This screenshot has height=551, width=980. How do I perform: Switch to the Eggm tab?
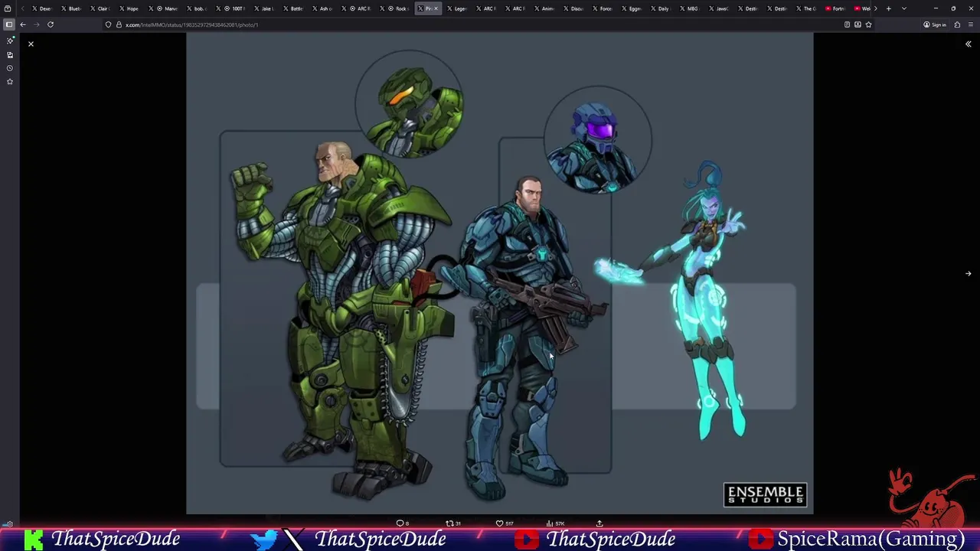pyautogui.click(x=631, y=8)
